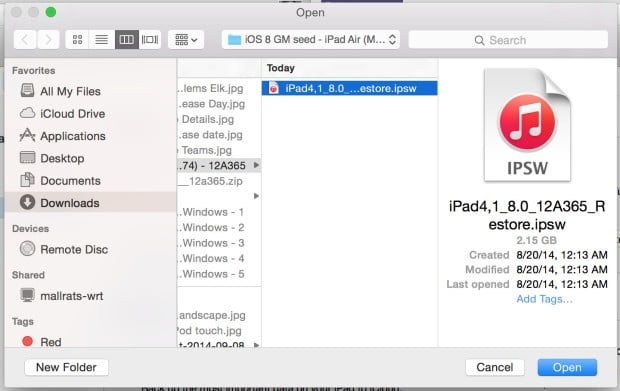Click the Today group header
Image resolution: width=620 pixels, height=391 pixels.
point(280,68)
